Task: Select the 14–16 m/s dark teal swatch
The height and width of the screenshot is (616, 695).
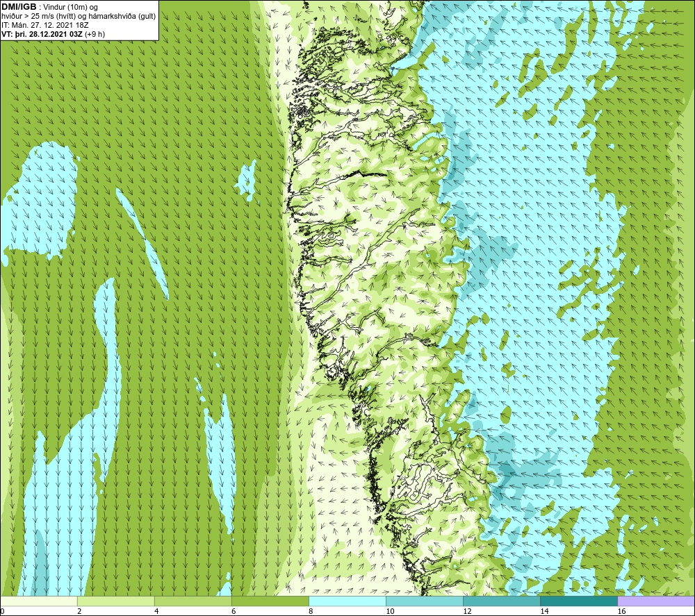Action: click(579, 601)
